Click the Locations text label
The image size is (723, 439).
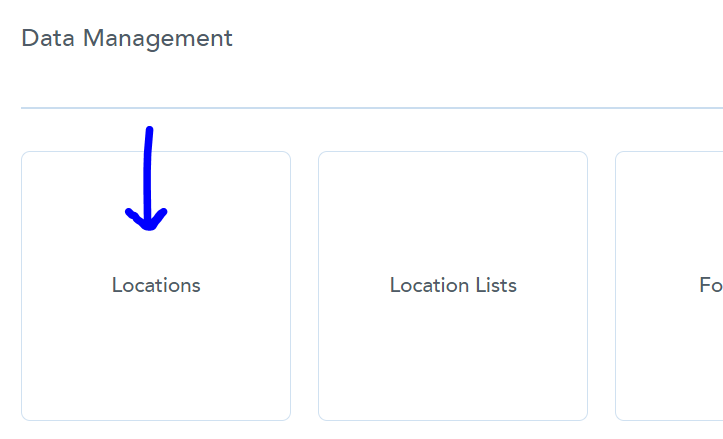156,285
